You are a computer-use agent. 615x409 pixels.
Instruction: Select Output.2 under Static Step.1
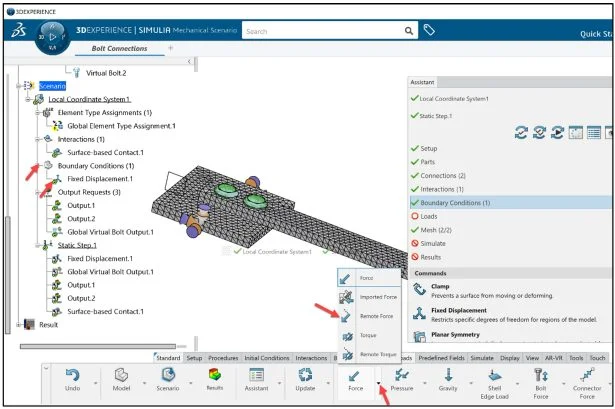coord(81,298)
